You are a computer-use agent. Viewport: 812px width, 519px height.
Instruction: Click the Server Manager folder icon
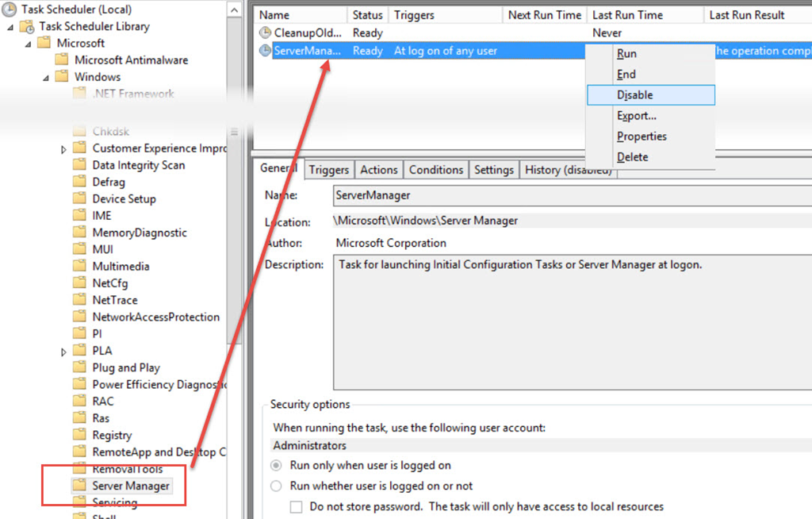[x=79, y=486]
